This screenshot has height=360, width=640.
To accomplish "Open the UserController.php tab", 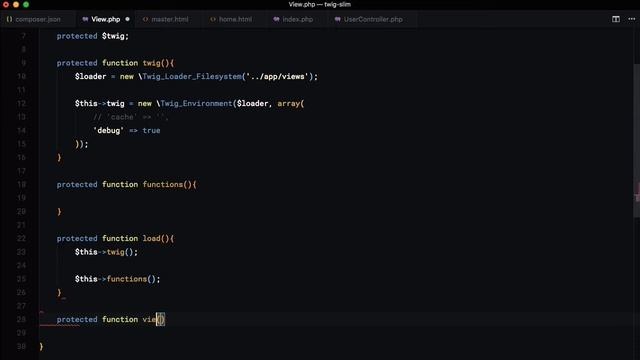I will (372, 19).
